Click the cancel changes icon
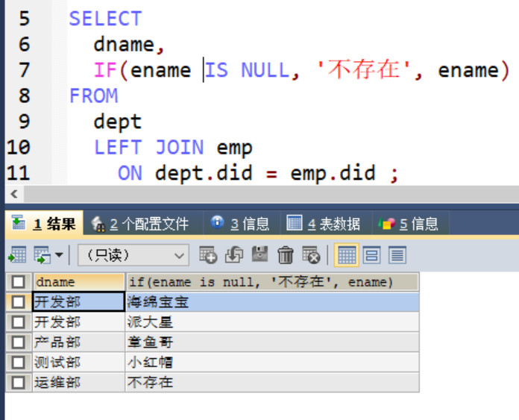The width and height of the screenshot is (519, 420). (311, 254)
